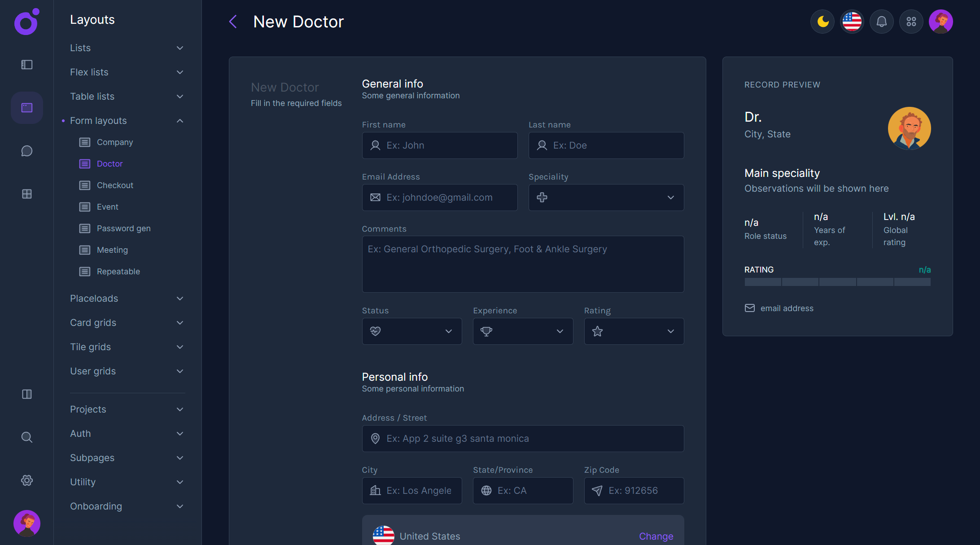Open the chat bubble sidebar icon
This screenshot has height=545, width=980.
pos(27,151)
